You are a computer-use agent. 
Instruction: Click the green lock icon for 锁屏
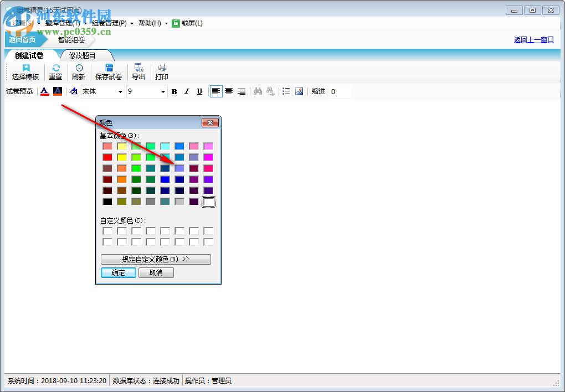(176, 23)
